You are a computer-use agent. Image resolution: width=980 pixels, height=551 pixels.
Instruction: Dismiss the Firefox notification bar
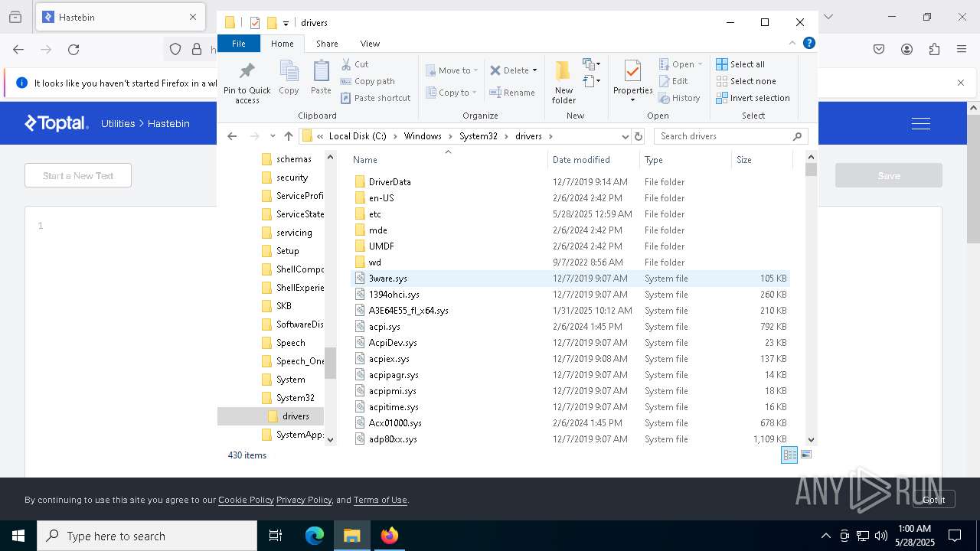[x=961, y=83]
